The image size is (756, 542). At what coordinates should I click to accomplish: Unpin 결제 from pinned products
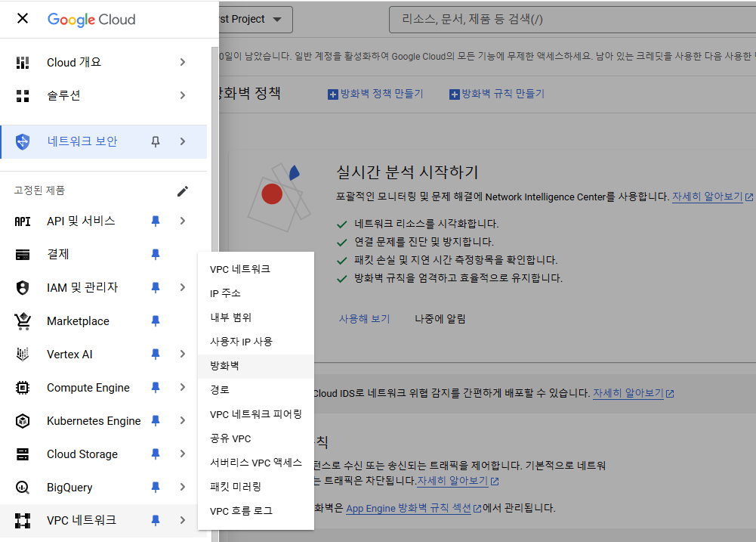pyautogui.click(x=156, y=254)
